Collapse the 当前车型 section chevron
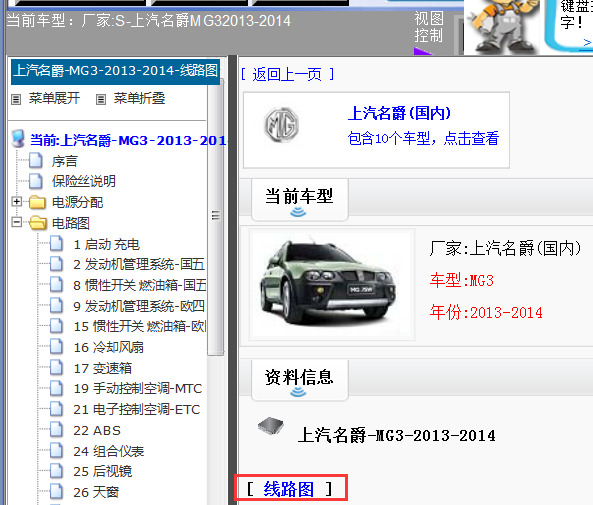This screenshot has width=593, height=505. (x=298, y=213)
